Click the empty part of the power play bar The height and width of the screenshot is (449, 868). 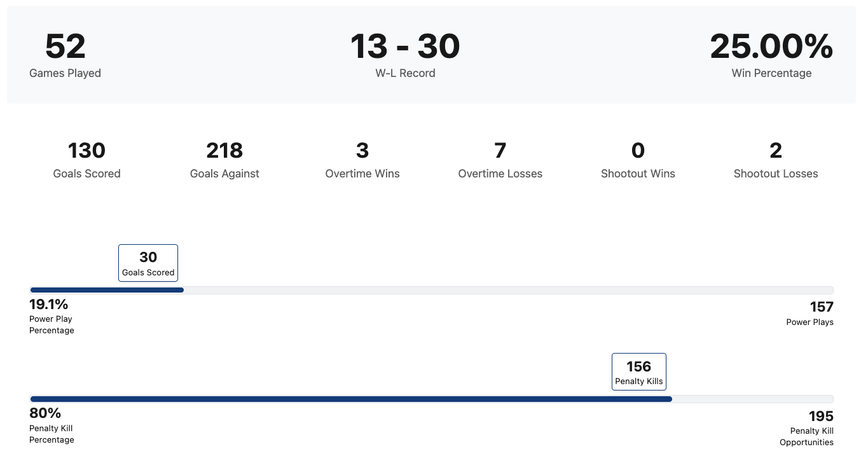[x=509, y=290]
